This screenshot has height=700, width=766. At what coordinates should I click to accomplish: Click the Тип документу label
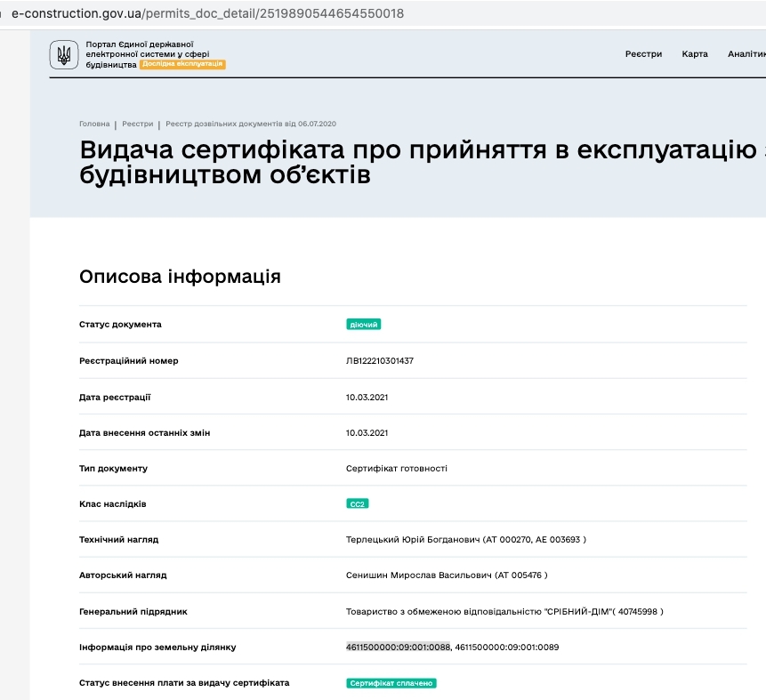pos(113,469)
